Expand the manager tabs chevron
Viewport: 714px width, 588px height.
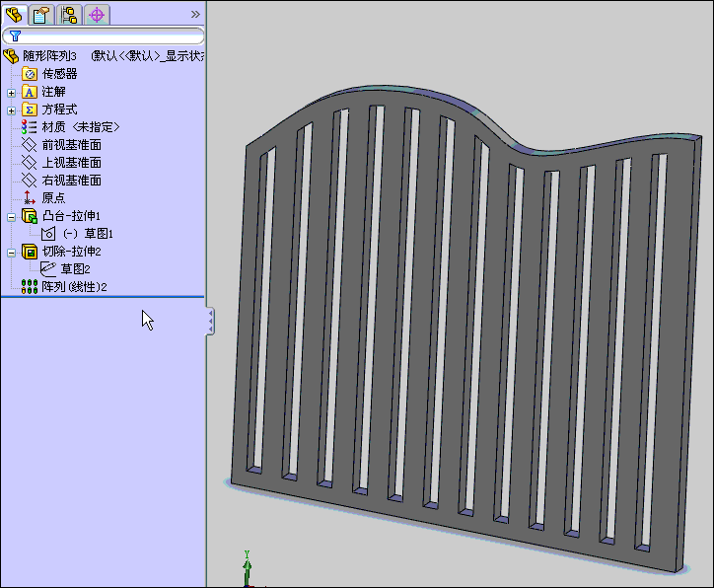tap(195, 14)
